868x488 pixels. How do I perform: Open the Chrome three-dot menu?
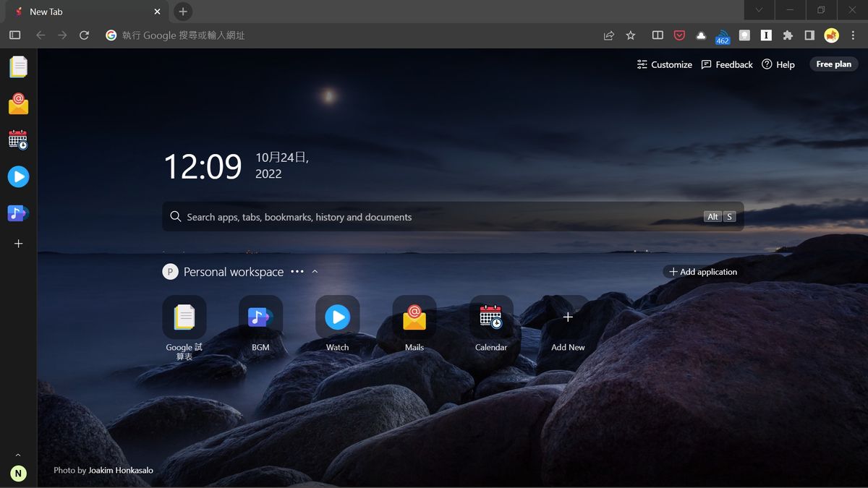pos(853,35)
